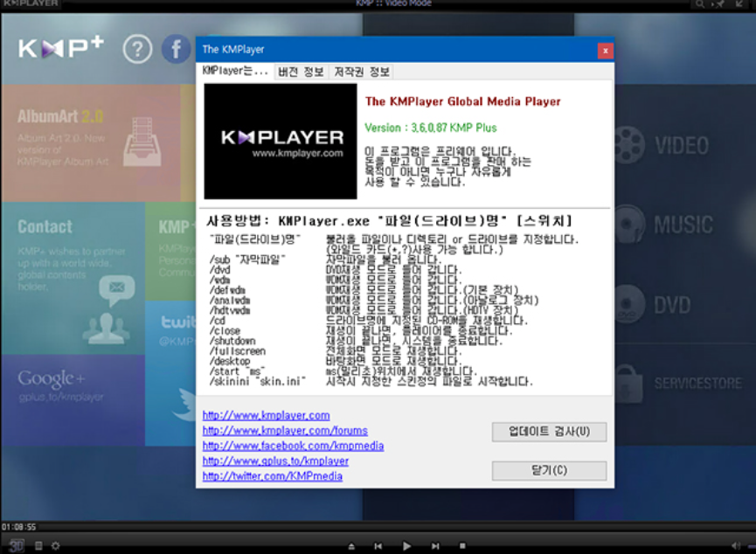Viewport: 756px width, 554px height.
Task: Click the eject/open file button
Action: point(351,546)
